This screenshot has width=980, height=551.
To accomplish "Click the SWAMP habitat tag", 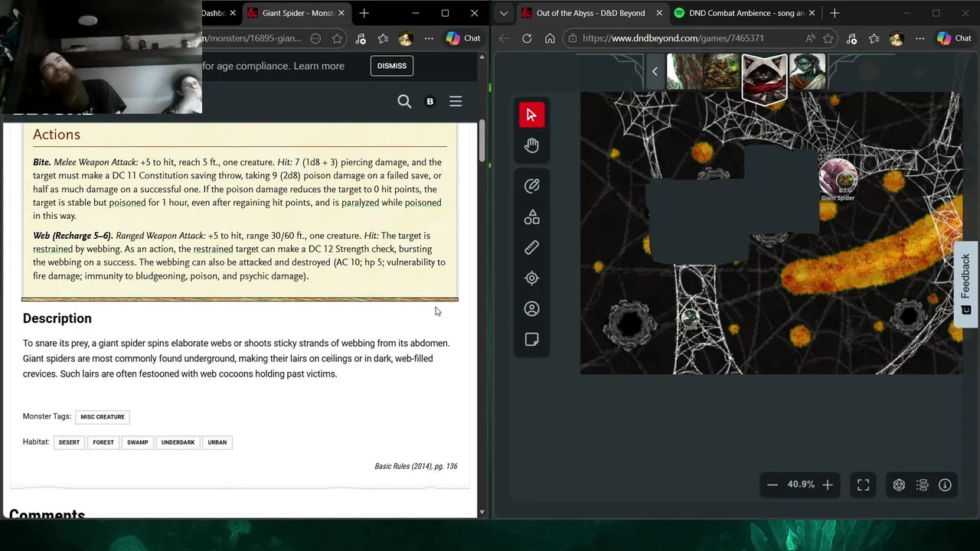I will (x=138, y=442).
